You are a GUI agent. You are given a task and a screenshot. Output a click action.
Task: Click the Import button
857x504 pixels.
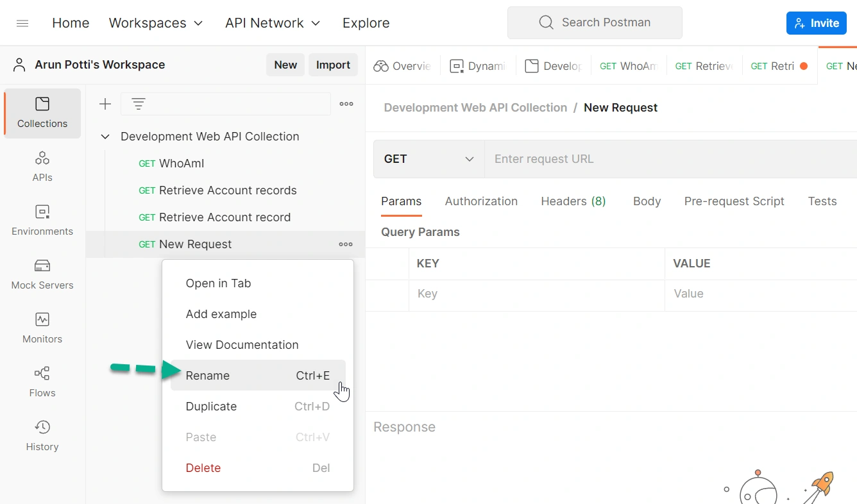(333, 65)
